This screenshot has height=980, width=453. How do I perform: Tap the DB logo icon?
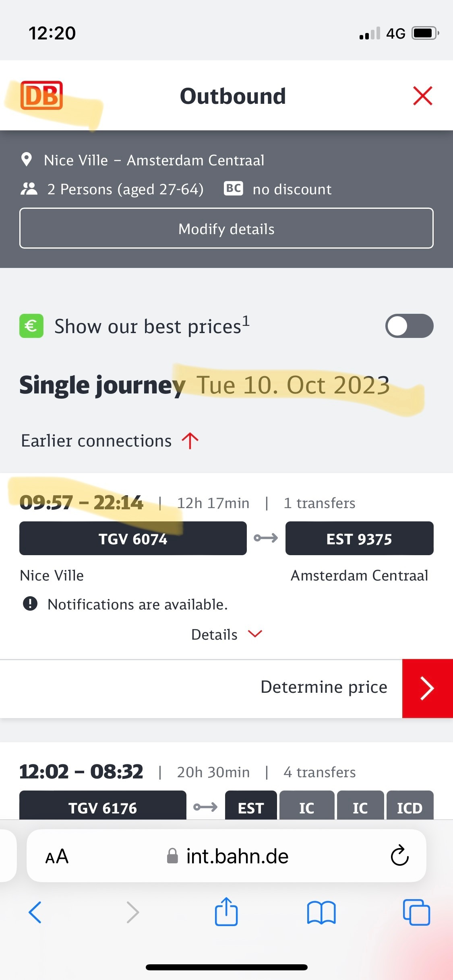tap(41, 95)
